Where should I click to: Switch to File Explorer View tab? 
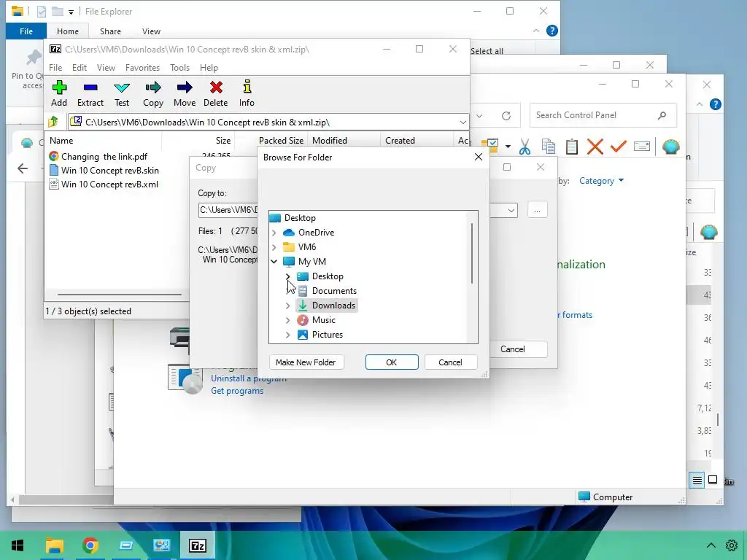[x=151, y=31]
